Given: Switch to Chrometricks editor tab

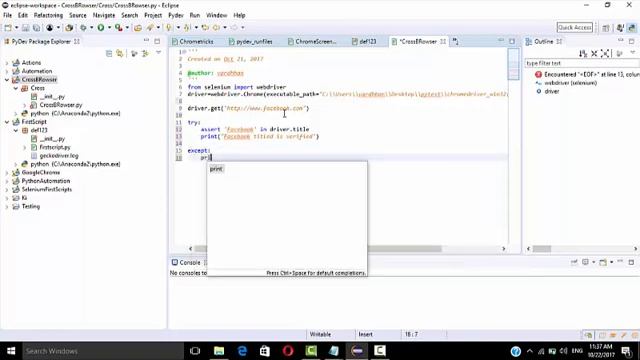Looking at the screenshot, I should pyautogui.click(x=196, y=42).
